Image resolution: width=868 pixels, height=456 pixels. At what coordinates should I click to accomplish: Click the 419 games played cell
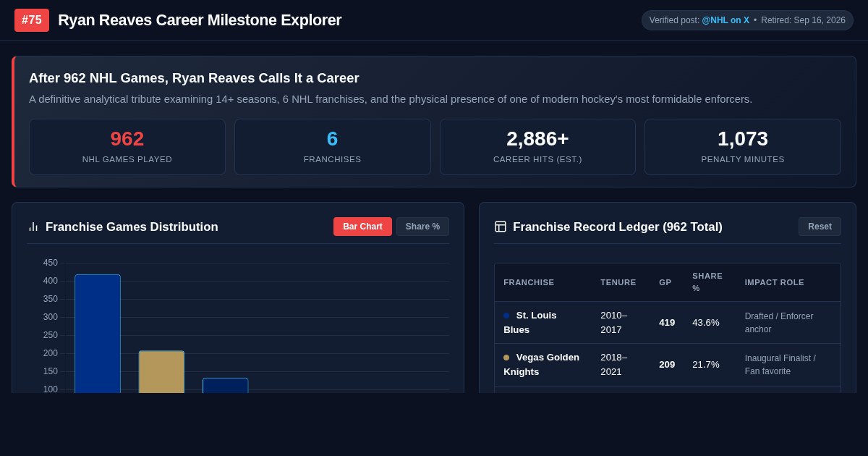pos(667,323)
